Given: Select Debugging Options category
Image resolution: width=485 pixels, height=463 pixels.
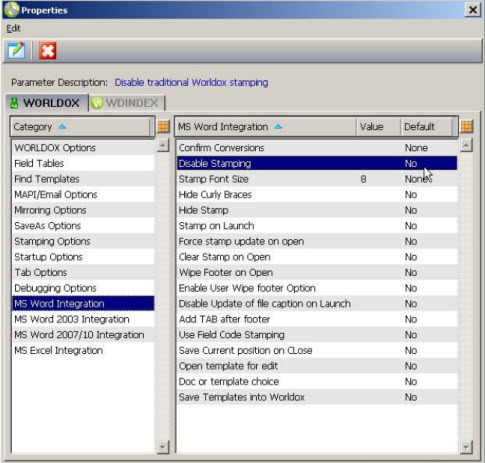Looking at the screenshot, I should tap(83, 288).
